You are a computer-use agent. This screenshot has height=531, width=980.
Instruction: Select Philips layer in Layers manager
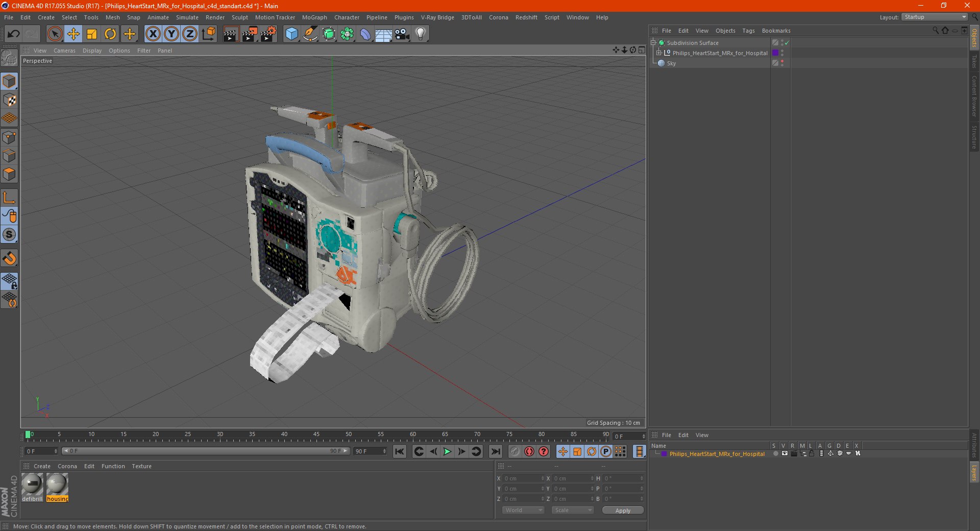(717, 454)
